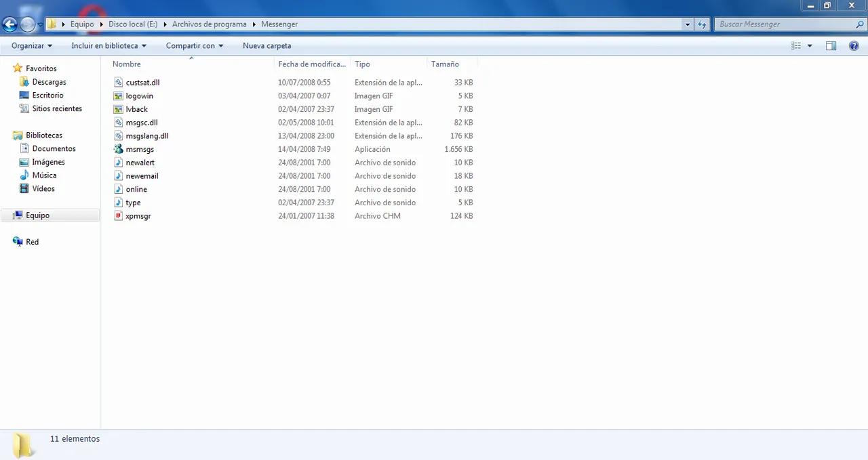Viewport: 868px width, 460px height.
Task: Select the logowin GIF image icon
Action: coord(119,96)
